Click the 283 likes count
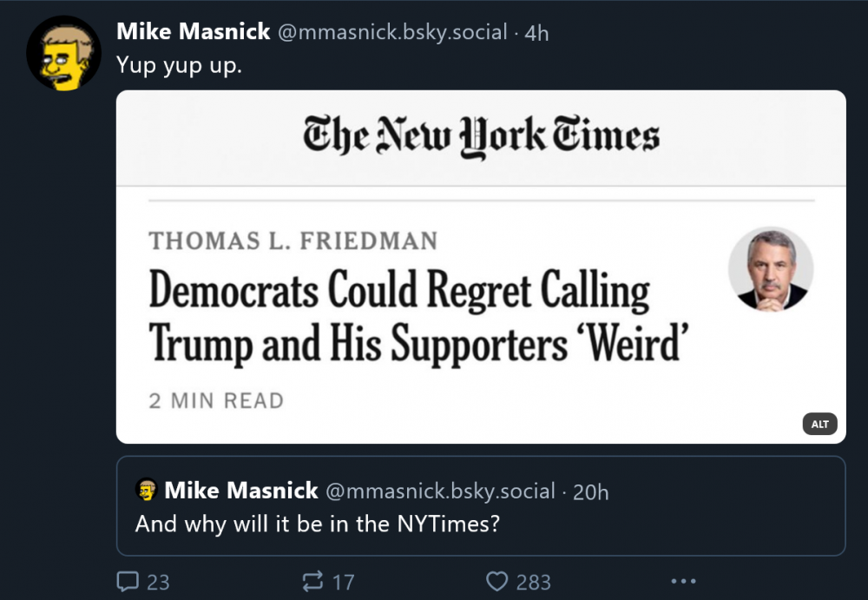868x600 pixels. point(533,582)
